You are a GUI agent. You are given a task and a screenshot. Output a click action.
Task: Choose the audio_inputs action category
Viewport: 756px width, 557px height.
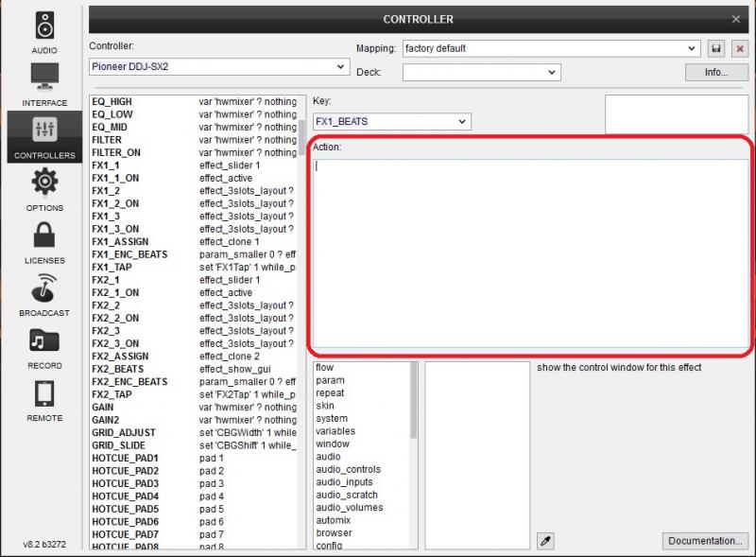362,481
